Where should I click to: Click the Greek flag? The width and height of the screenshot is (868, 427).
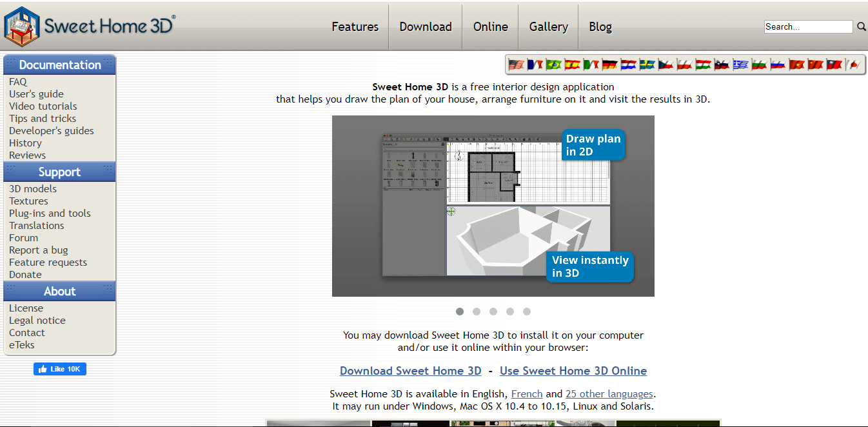tap(740, 65)
